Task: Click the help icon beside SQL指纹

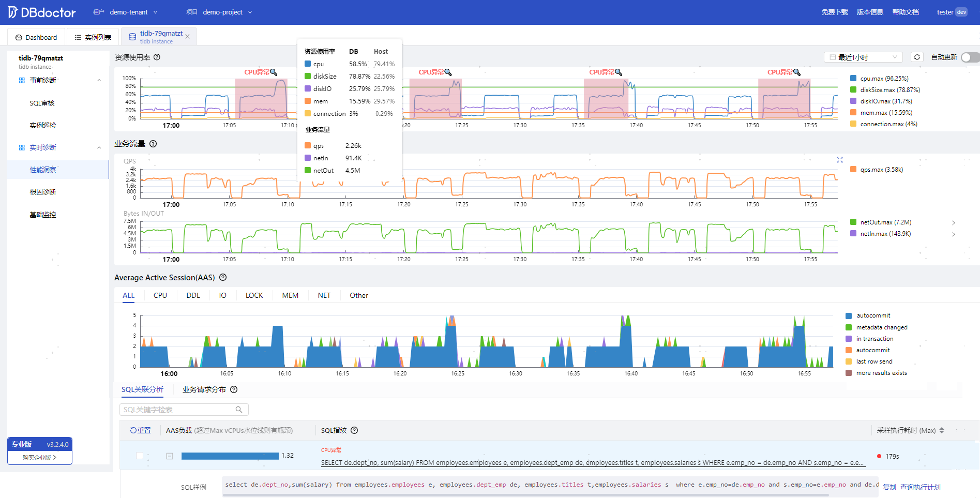Action: [354, 430]
